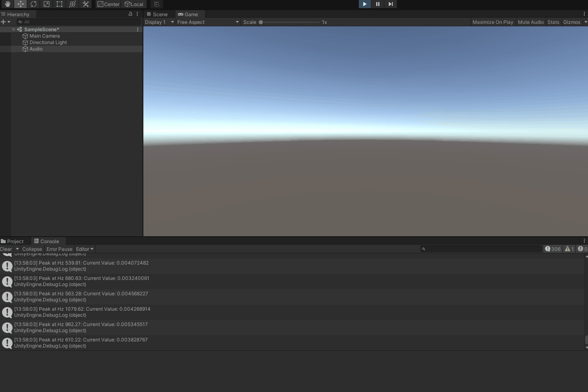Open the Display 1 dropdown
The image size is (588, 392).
pos(160,22)
